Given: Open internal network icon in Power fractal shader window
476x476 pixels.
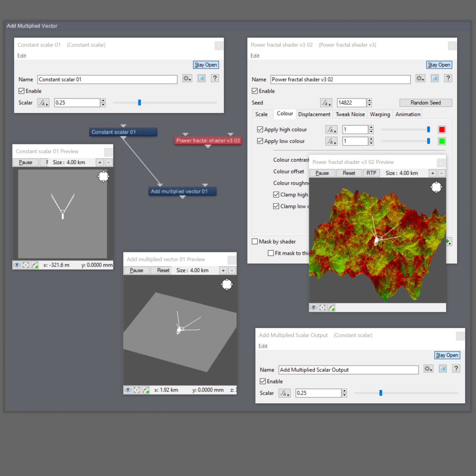Looking at the screenshot, I should (435, 79).
